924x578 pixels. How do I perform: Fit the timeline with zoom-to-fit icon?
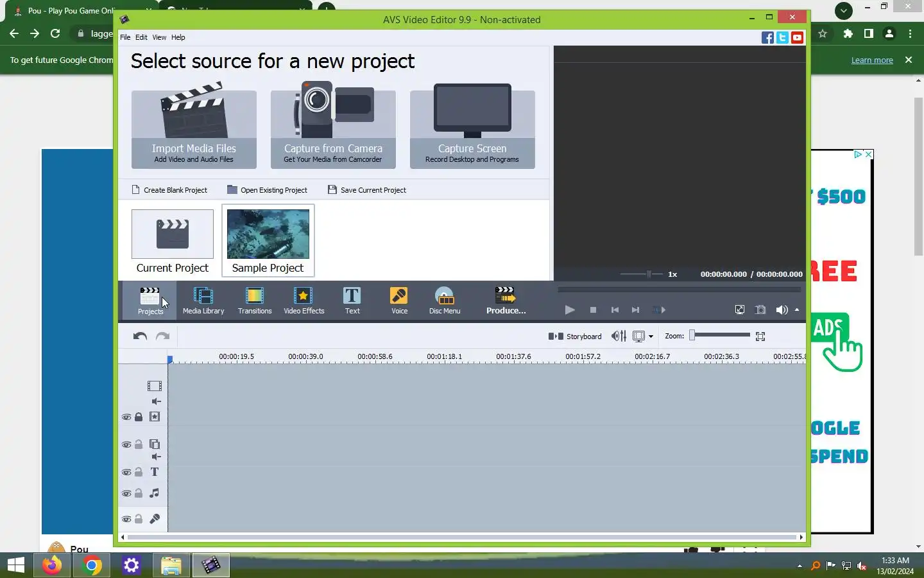pos(760,336)
